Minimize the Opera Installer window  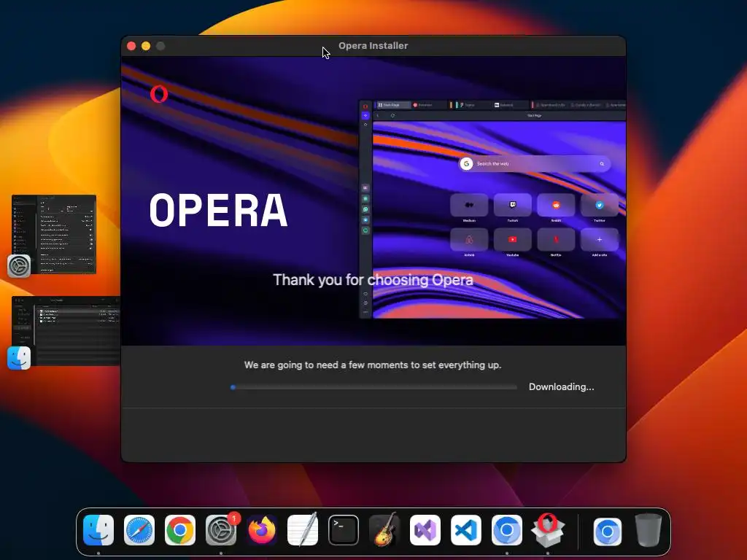(x=146, y=46)
